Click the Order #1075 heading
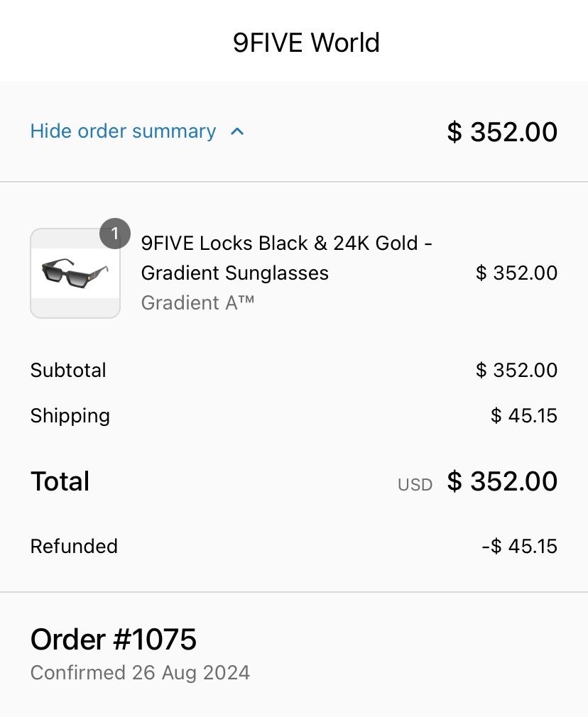The height and width of the screenshot is (717, 588). (114, 639)
